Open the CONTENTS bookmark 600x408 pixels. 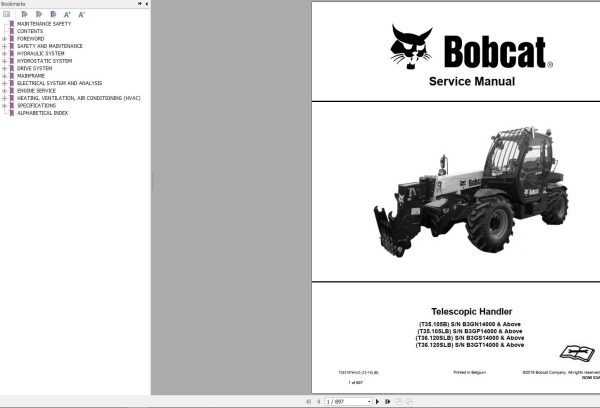pyautogui.click(x=30, y=31)
